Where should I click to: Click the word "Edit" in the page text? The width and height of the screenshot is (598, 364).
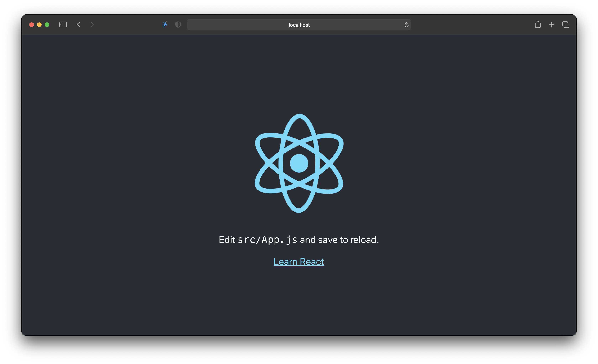227,240
